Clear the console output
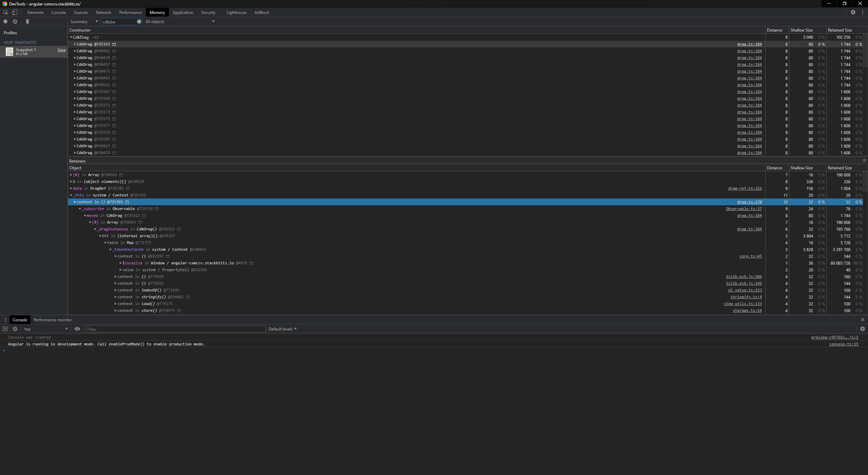This screenshot has height=475, width=868. [x=15, y=329]
